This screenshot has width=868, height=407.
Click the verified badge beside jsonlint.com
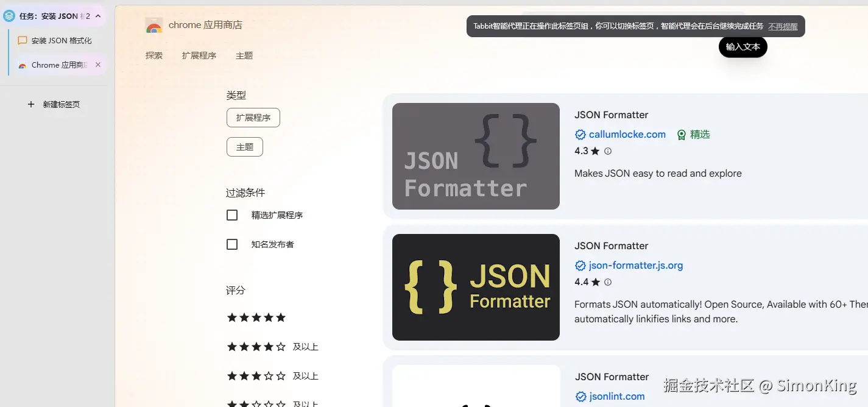click(581, 397)
